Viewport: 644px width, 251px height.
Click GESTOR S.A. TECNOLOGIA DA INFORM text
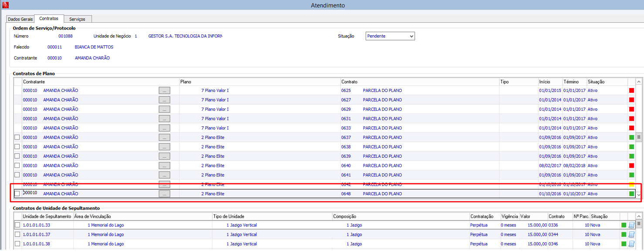tap(185, 36)
